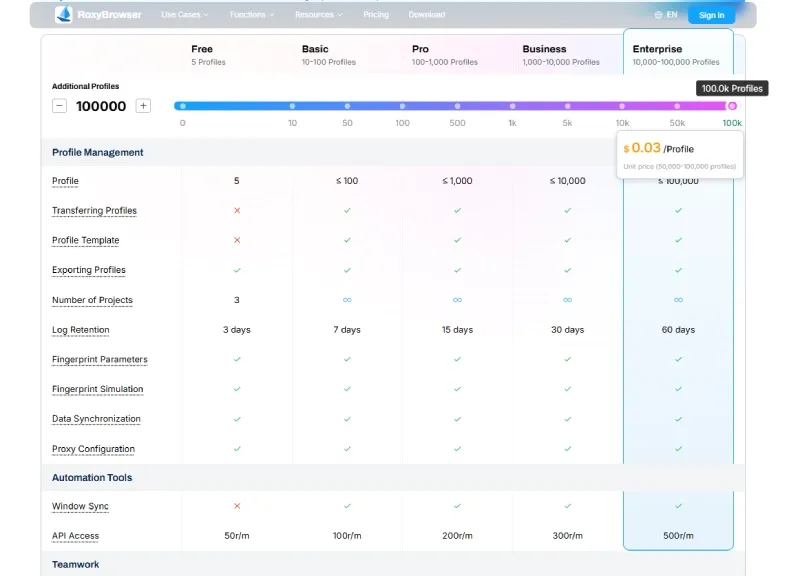Image resolution: width=800 pixels, height=576 pixels.
Task: Click the RoxyBrowser sailboat logo icon
Action: pos(64,14)
